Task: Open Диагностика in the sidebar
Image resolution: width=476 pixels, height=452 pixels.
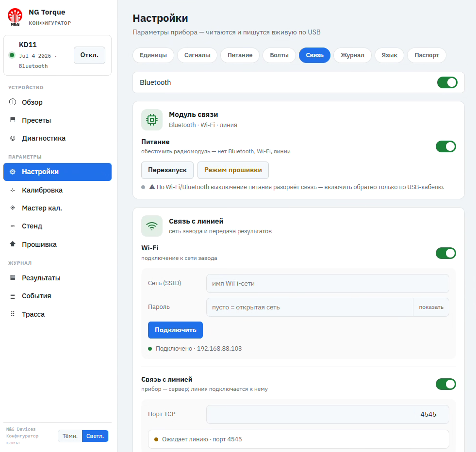Action: 57,138
